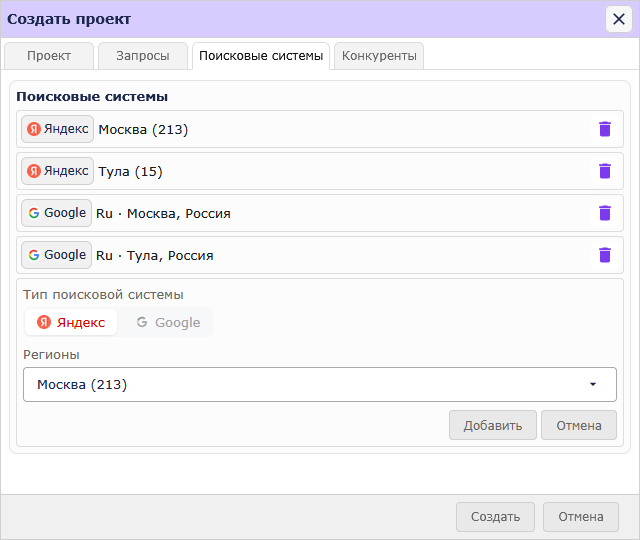Open the Запросы tab

(x=143, y=56)
